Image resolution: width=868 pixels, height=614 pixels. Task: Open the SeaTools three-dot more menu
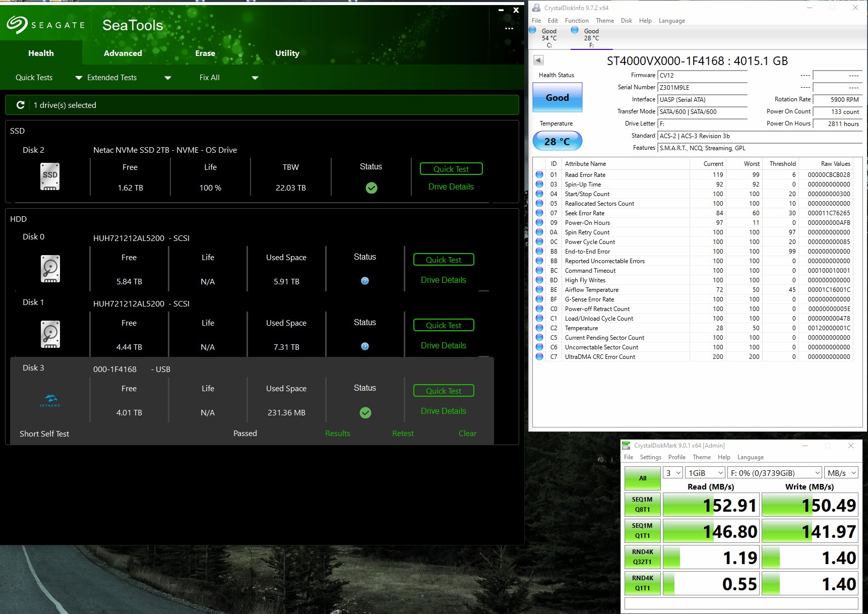[509, 28]
